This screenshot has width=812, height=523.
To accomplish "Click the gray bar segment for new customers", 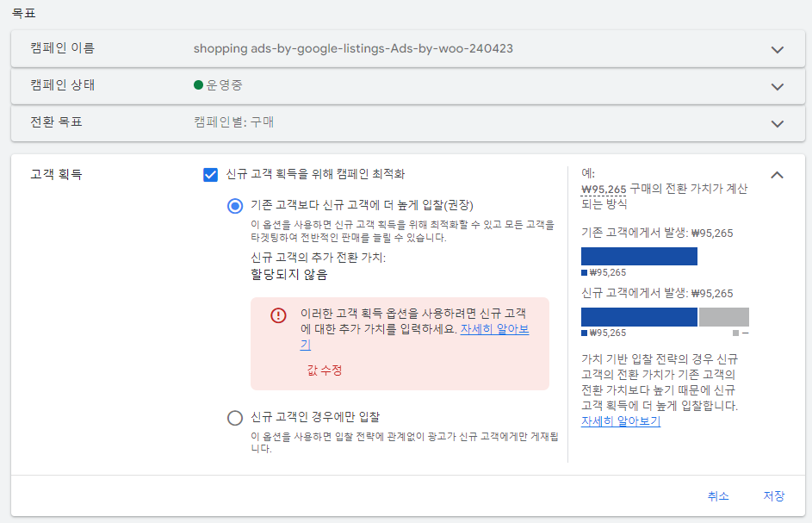I will pos(724,317).
